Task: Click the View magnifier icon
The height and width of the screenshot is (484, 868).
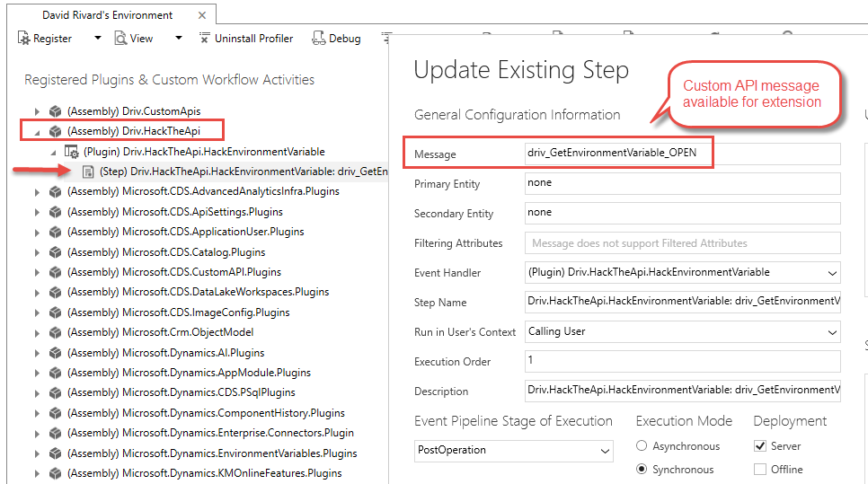Action: click(x=120, y=39)
